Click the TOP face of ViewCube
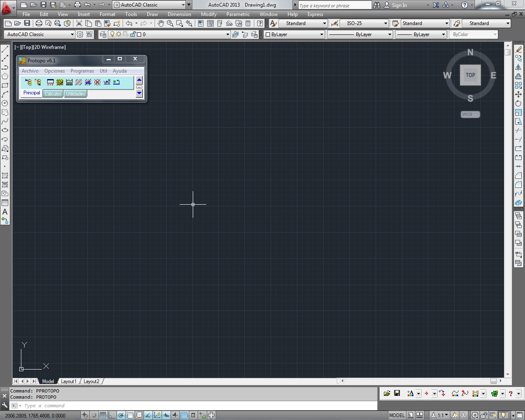Image resolution: width=525 pixels, height=420 pixels. pyautogui.click(x=470, y=75)
